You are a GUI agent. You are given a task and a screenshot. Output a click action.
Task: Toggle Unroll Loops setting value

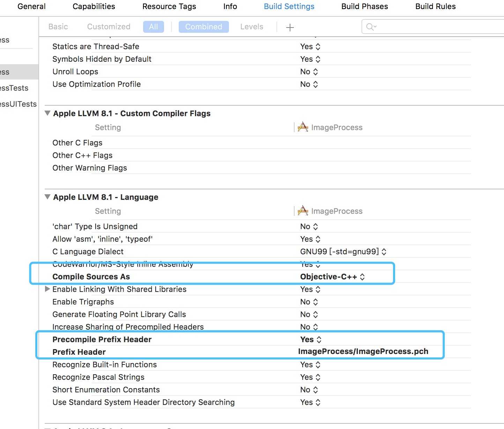(309, 71)
